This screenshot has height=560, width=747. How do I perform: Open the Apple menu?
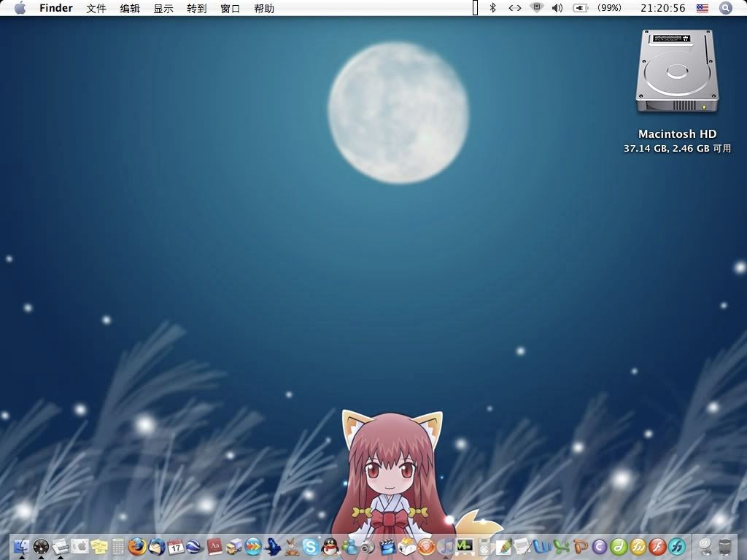pos(20,8)
